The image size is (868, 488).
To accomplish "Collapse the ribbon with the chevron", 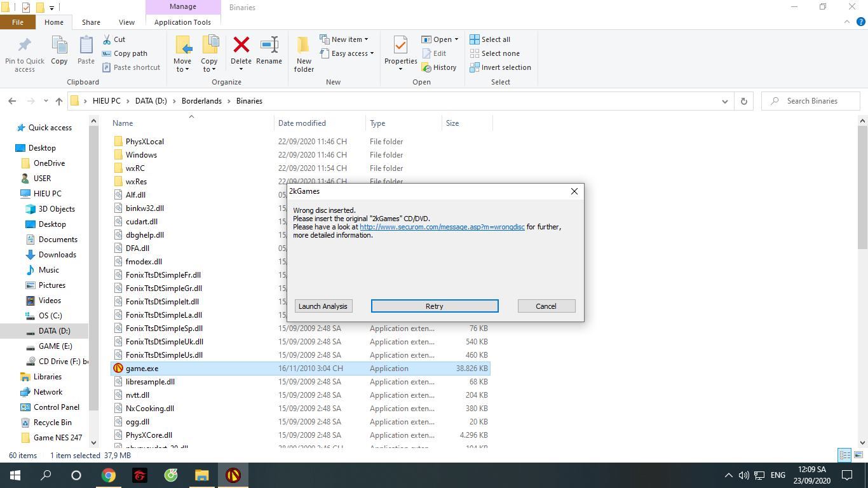I will (846, 21).
